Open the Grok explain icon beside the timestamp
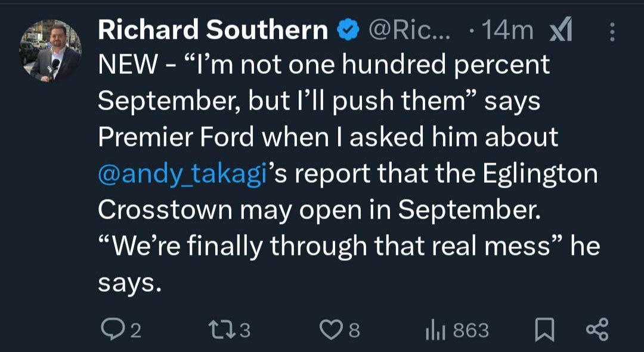This screenshot has width=644, height=352. click(560, 30)
